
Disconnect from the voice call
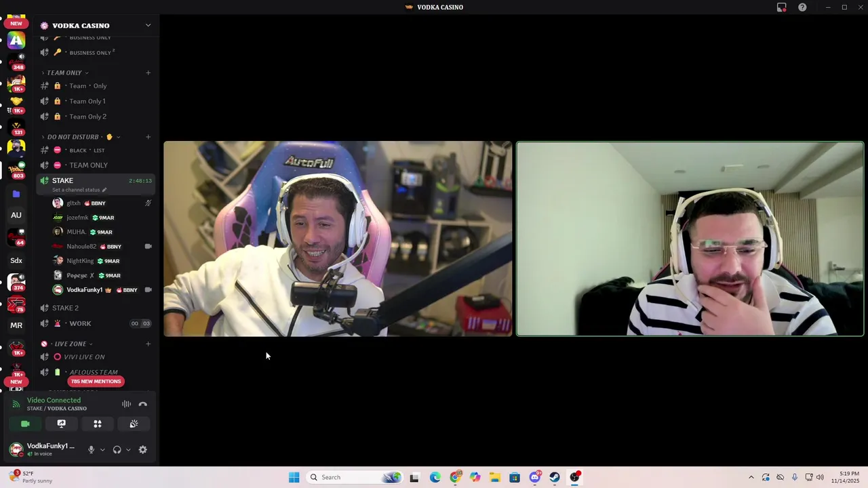[x=142, y=404]
